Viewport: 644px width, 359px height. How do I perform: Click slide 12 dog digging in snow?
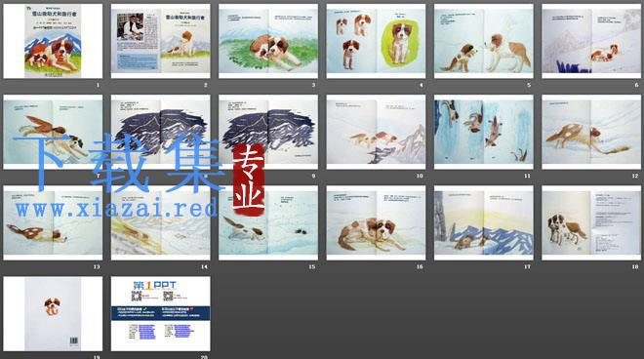click(591, 132)
